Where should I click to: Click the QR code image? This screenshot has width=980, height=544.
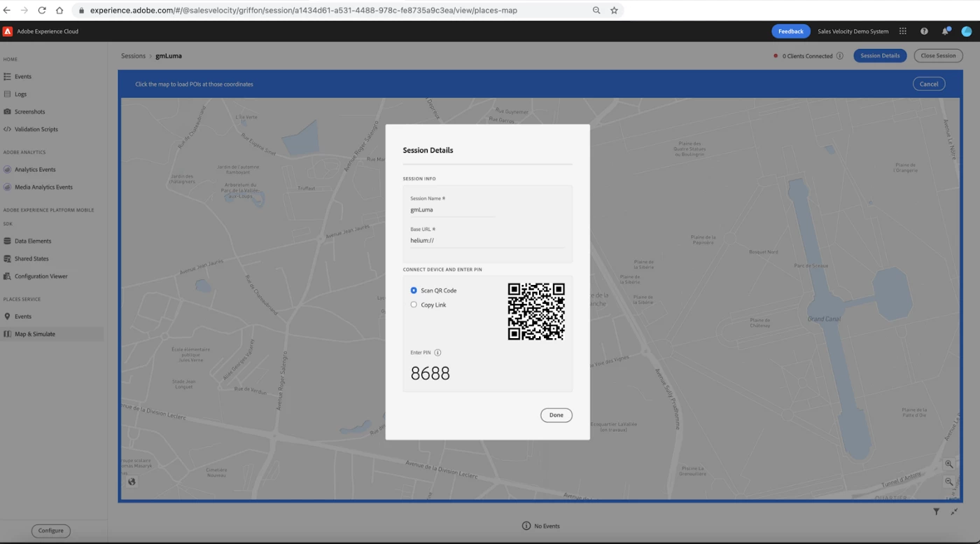coord(536,312)
